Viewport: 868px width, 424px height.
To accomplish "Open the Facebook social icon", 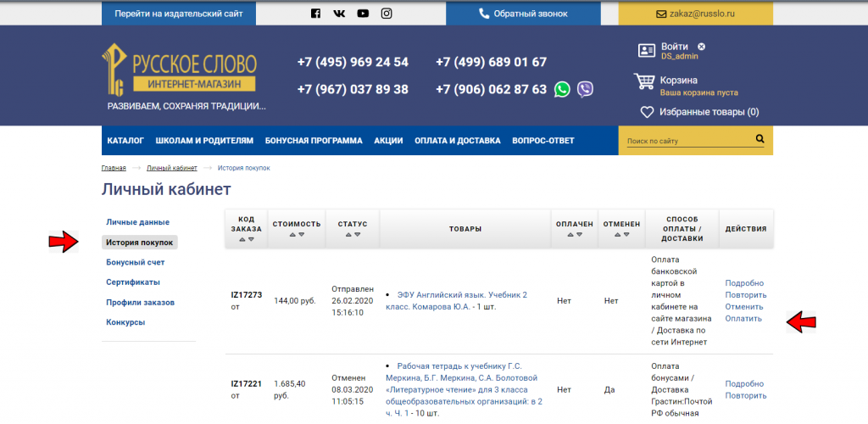I will 316,13.
